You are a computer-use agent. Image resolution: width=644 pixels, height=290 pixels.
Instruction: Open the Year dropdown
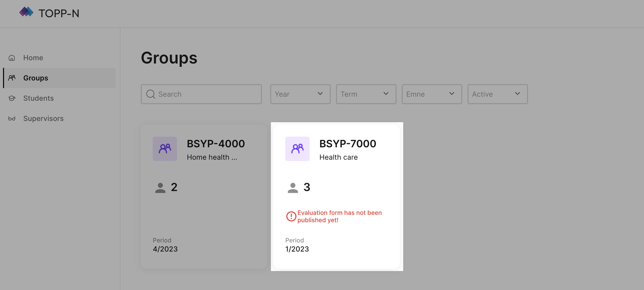click(300, 94)
